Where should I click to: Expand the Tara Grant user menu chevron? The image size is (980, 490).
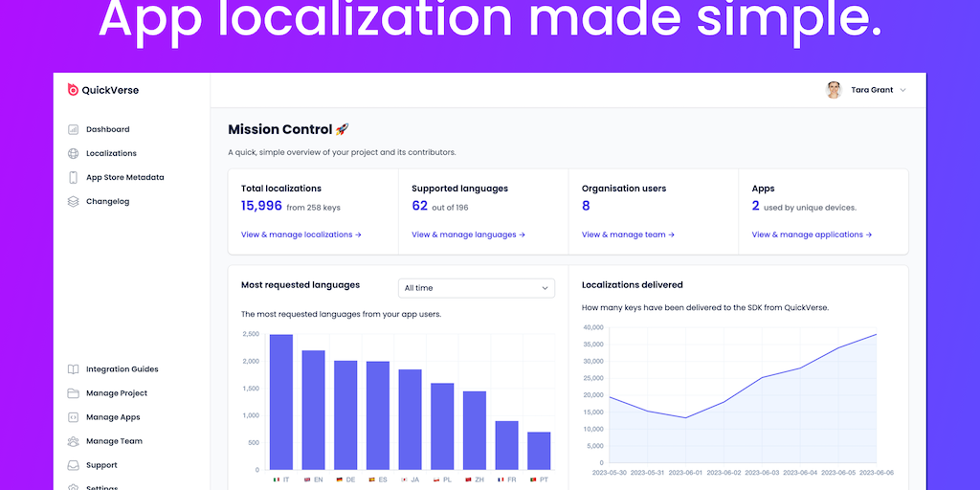point(902,90)
